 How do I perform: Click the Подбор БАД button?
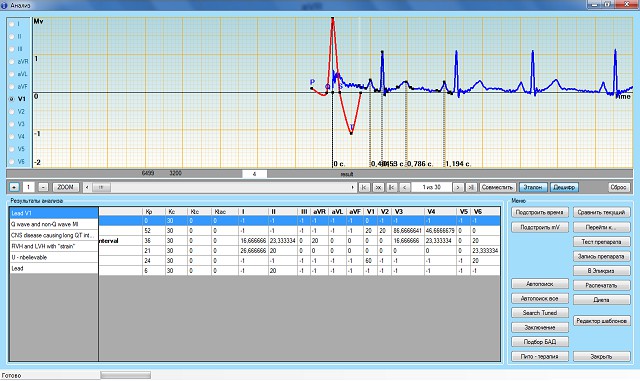point(540,342)
